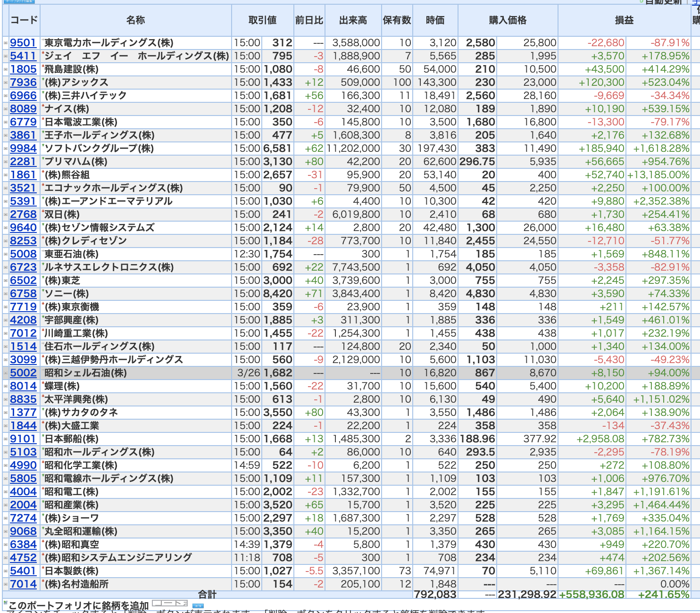Click the row icon left of code 5401
The image size is (700, 613).
6,571
